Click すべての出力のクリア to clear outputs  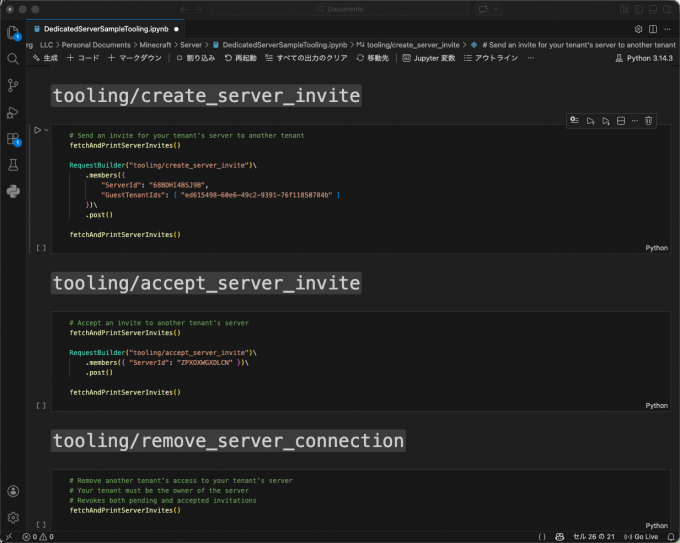coord(306,58)
